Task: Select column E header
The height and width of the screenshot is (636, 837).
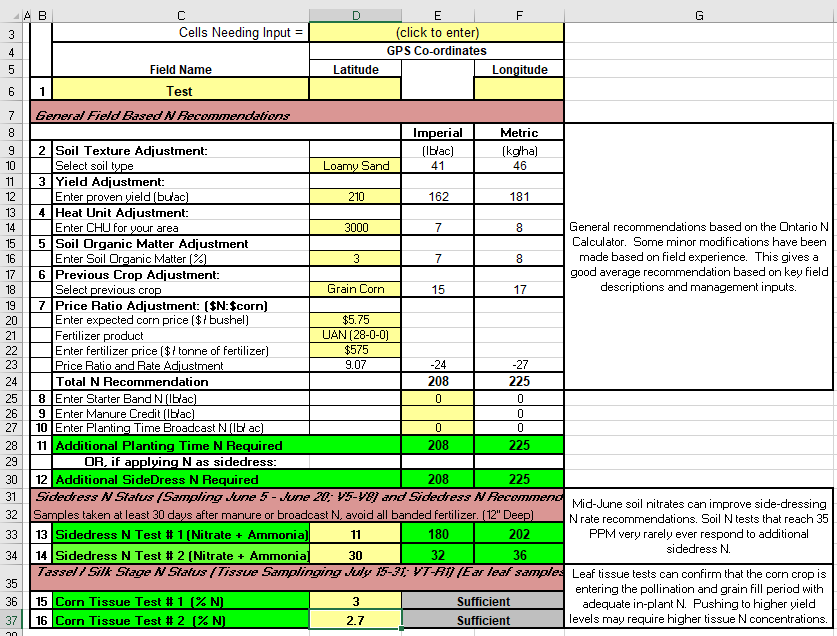Action: click(x=438, y=16)
